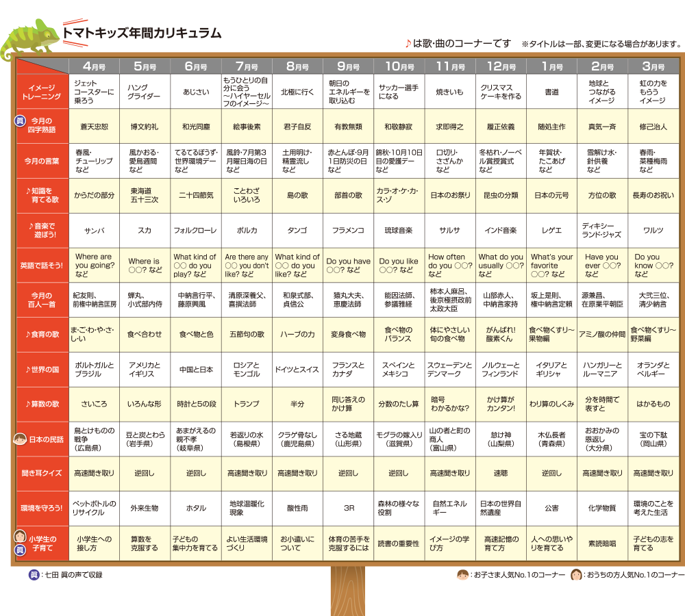The width and height of the screenshot is (685, 616).
Task: Click the ジェットコースターに乗ろう cell
Action: click(x=94, y=92)
